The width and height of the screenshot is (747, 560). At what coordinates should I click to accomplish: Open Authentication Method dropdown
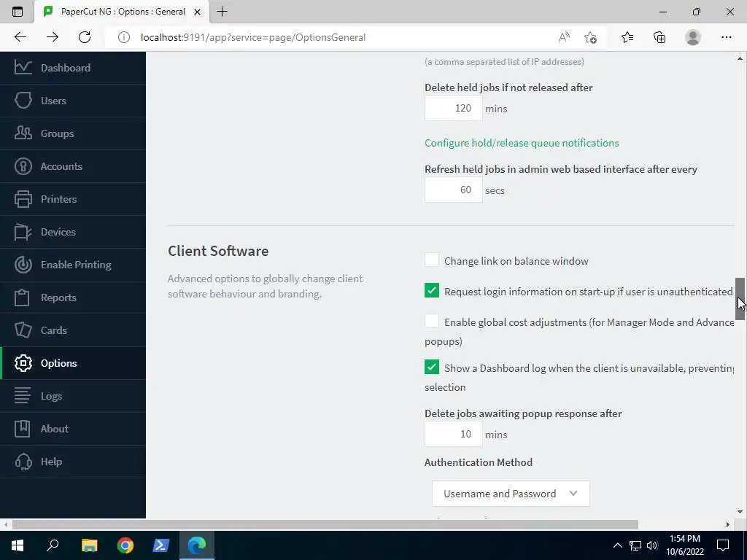tap(511, 494)
